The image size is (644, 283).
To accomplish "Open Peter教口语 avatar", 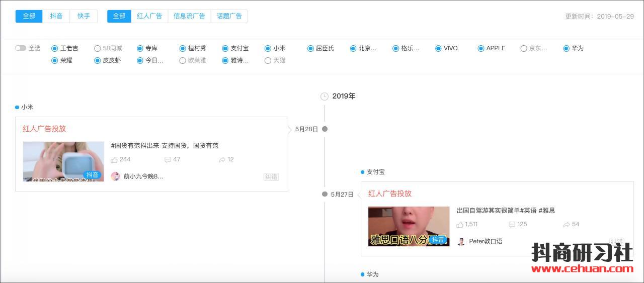I will (x=461, y=241).
